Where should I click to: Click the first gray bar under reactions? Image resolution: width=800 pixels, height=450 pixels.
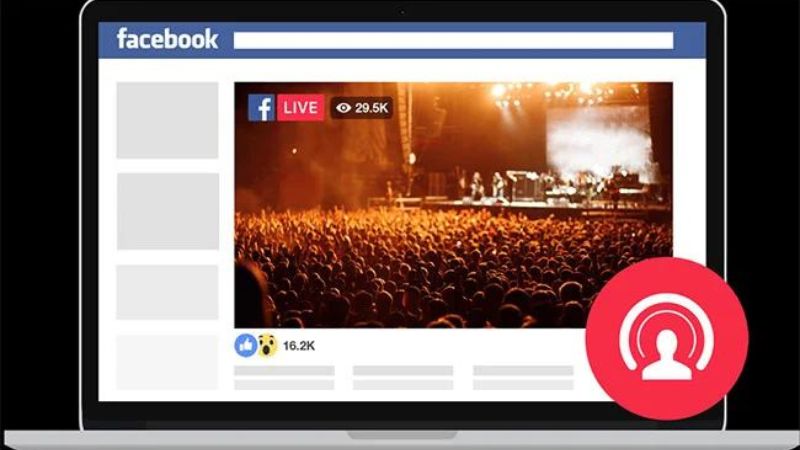tap(284, 370)
